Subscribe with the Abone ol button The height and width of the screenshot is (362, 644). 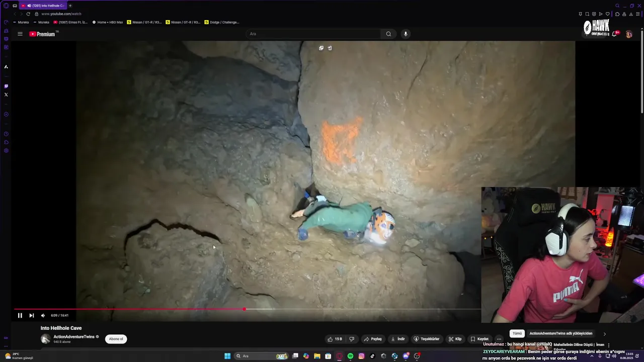tap(116, 339)
